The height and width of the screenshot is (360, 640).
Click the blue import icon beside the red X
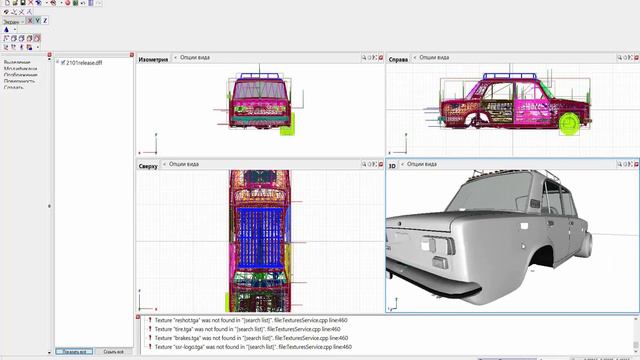[x=38, y=2]
